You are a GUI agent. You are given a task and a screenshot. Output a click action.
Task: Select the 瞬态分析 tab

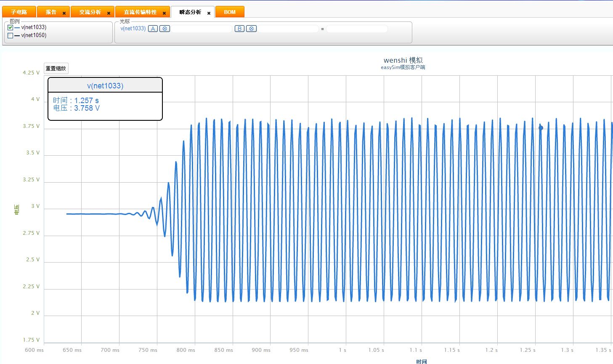click(x=190, y=12)
